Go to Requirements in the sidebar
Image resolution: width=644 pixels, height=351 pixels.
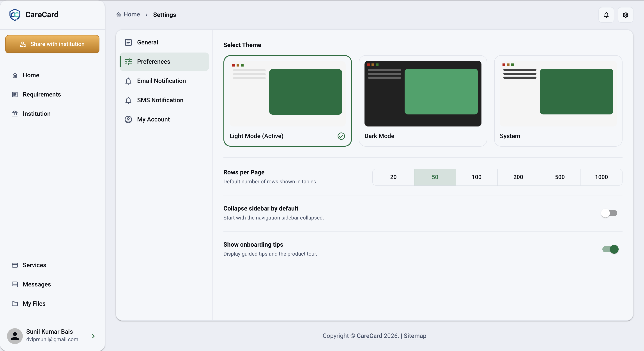point(52,95)
